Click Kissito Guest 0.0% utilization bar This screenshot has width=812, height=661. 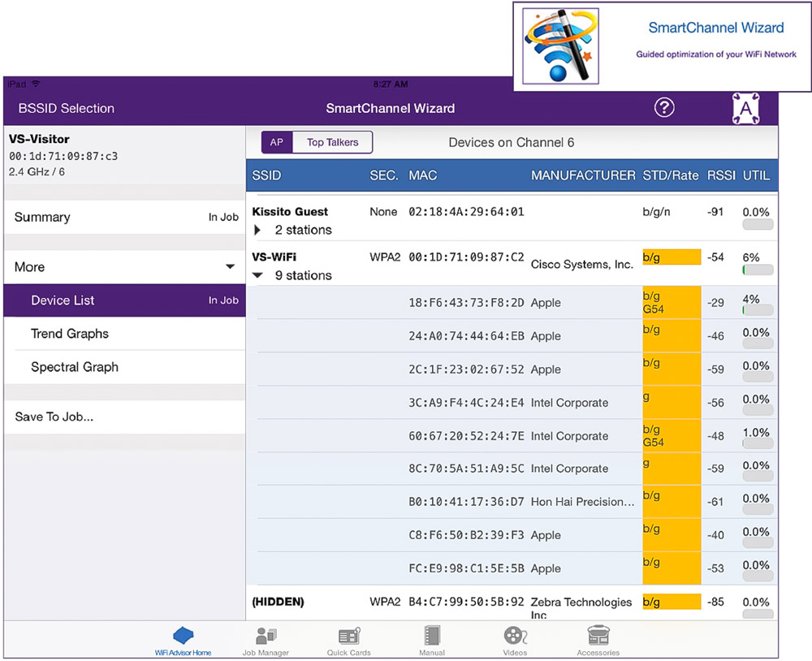(758, 224)
